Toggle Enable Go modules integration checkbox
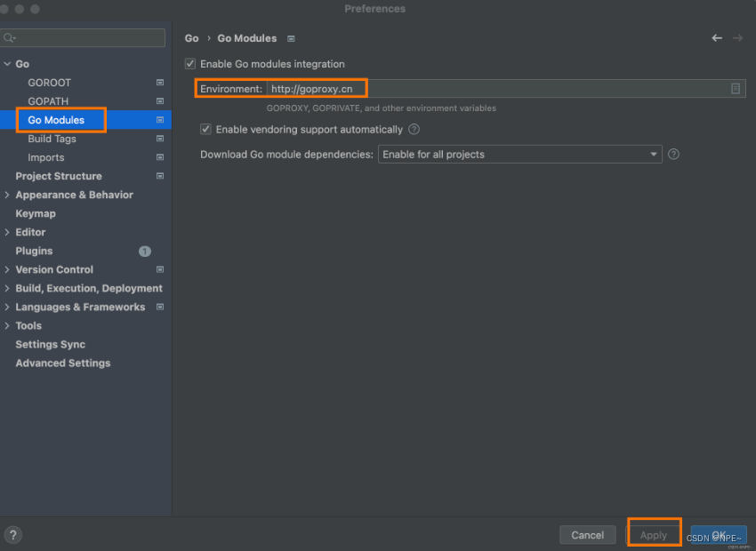The image size is (756, 551). click(x=189, y=64)
